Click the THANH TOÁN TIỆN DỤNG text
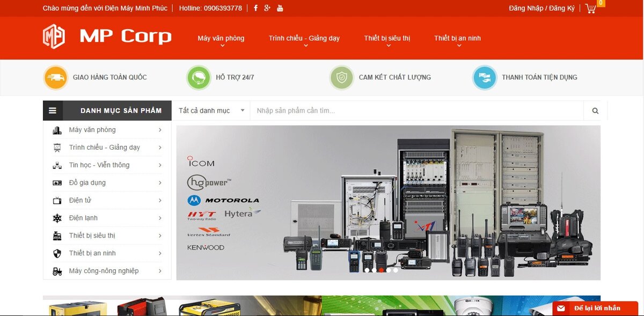The image size is (644, 316). click(540, 77)
